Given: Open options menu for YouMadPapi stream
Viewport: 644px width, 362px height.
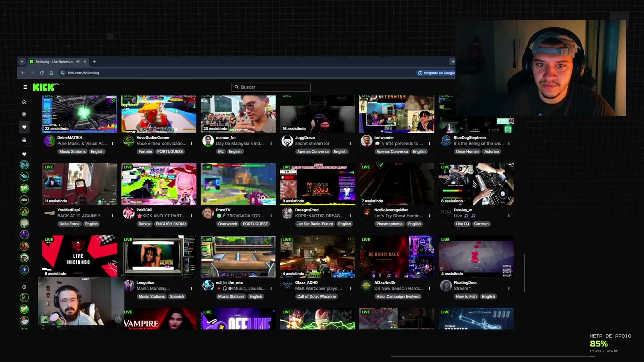Looking at the screenshot, I should tap(112, 216).
